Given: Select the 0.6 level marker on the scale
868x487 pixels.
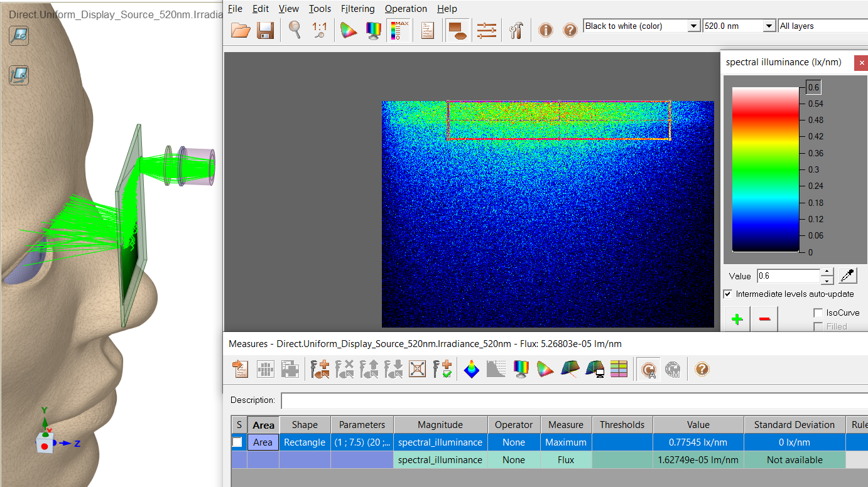Looking at the screenshot, I should 813,87.
